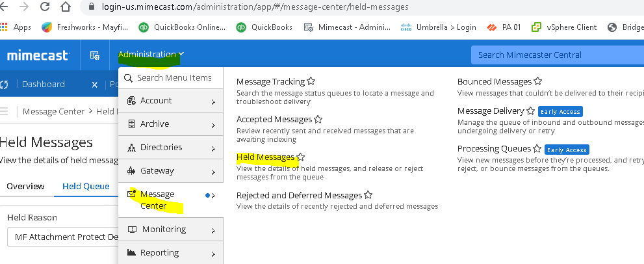Screen dimensions: 644x264
Task: Expand the Gateway submenu
Action: 171,171
